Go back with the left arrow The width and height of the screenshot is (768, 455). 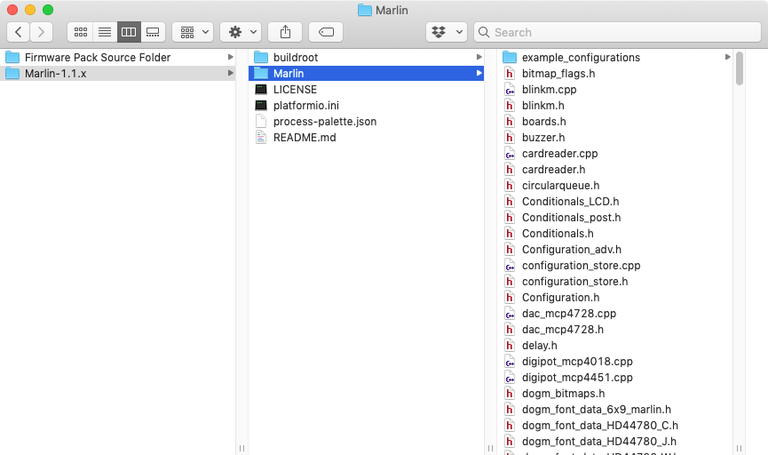pos(20,32)
